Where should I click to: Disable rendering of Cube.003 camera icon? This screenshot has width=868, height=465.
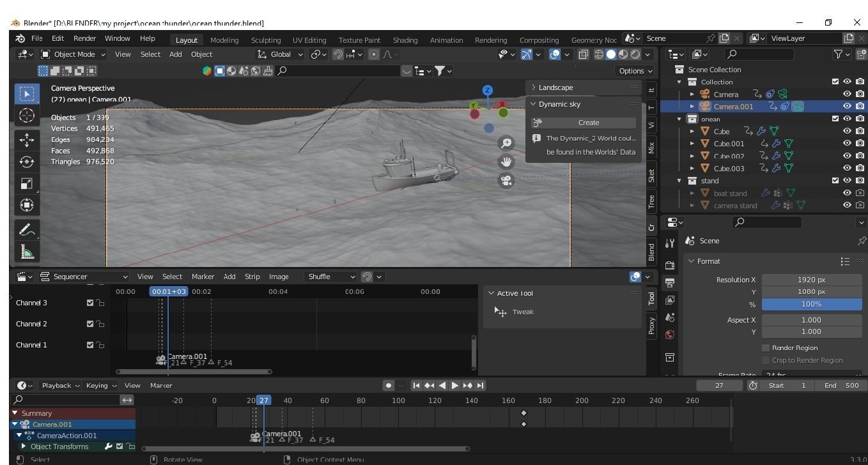pos(860,169)
